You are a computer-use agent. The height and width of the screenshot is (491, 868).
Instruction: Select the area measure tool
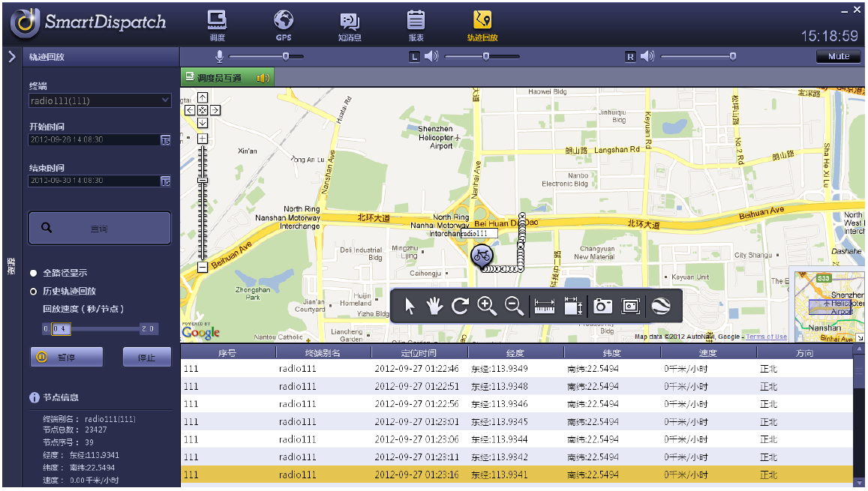573,306
